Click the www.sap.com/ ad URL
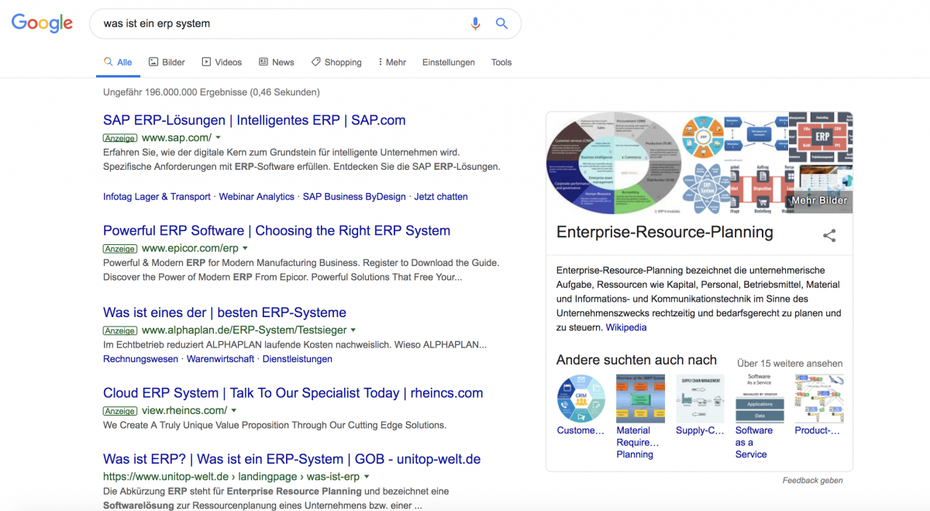Viewport: 930px width, 511px height. [x=176, y=138]
